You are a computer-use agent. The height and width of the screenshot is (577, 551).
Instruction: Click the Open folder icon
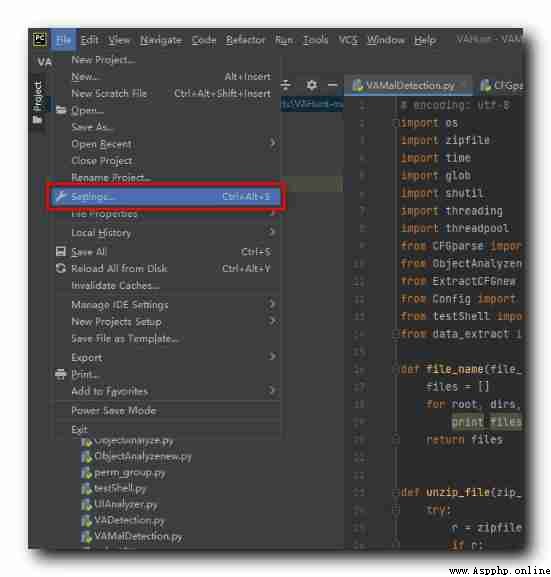coord(61,110)
